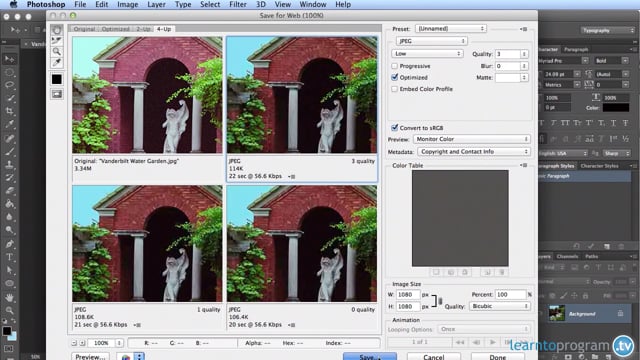Open the Layer menu
Viewport: 640px width, 360px height.
click(x=156, y=4)
